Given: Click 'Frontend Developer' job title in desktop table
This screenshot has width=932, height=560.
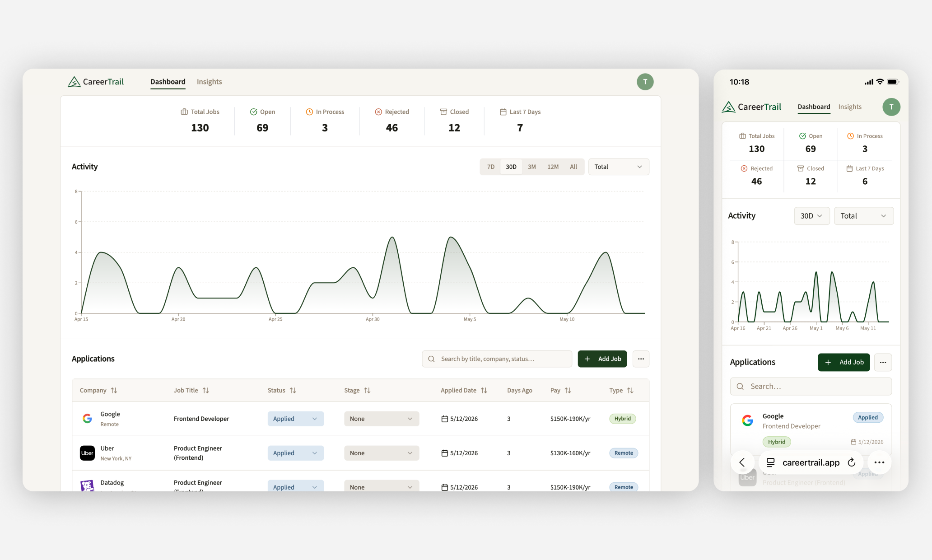Looking at the screenshot, I should coord(201,419).
